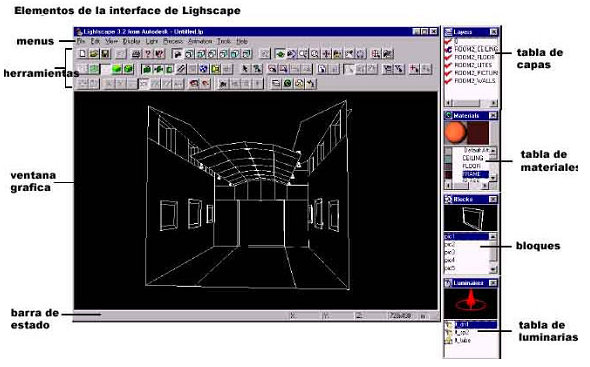The image size is (590, 367).
Task: Click the Luminaires panel title icon
Action: 449,283
